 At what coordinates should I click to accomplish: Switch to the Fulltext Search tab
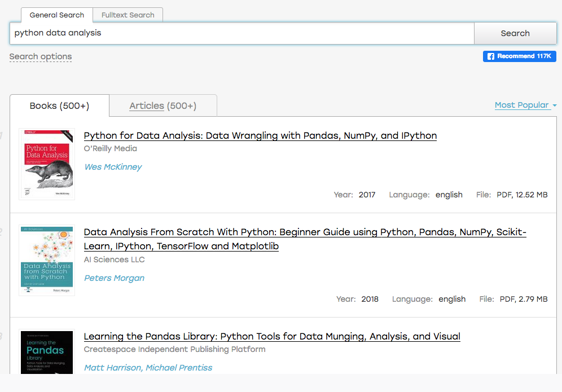(128, 15)
